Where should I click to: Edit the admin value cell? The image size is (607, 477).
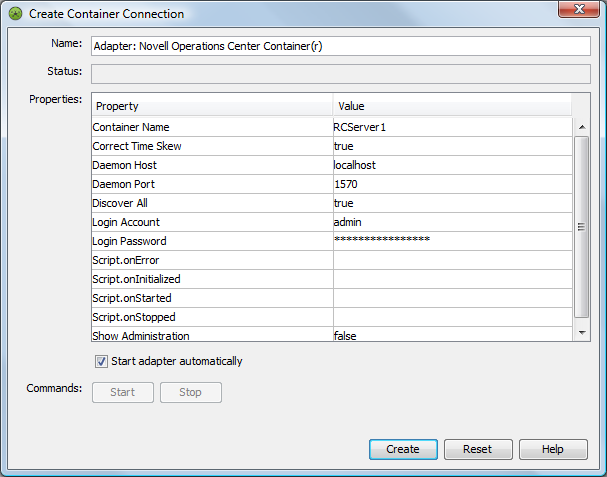point(453,222)
